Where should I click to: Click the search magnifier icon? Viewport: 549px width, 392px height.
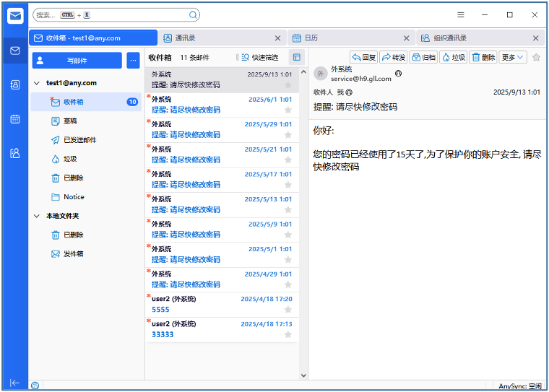(x=193, y=14)
